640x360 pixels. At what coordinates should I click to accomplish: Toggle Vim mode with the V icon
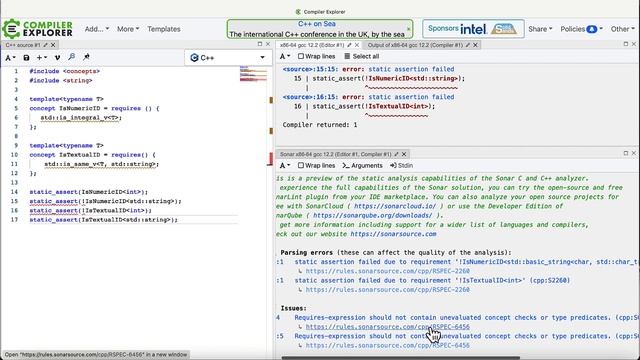pos(57,58)
